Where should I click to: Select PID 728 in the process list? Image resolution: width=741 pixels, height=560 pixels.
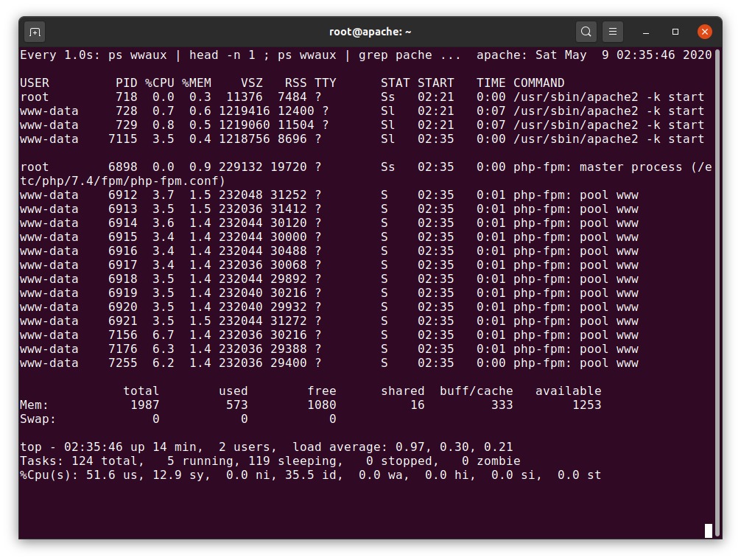tap(126, 111)
